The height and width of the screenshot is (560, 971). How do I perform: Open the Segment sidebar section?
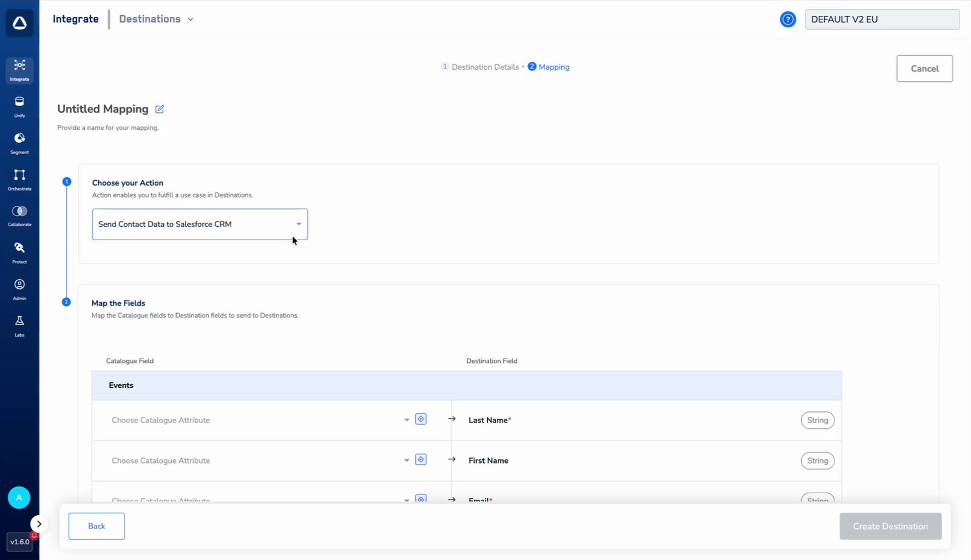[19, 143]
